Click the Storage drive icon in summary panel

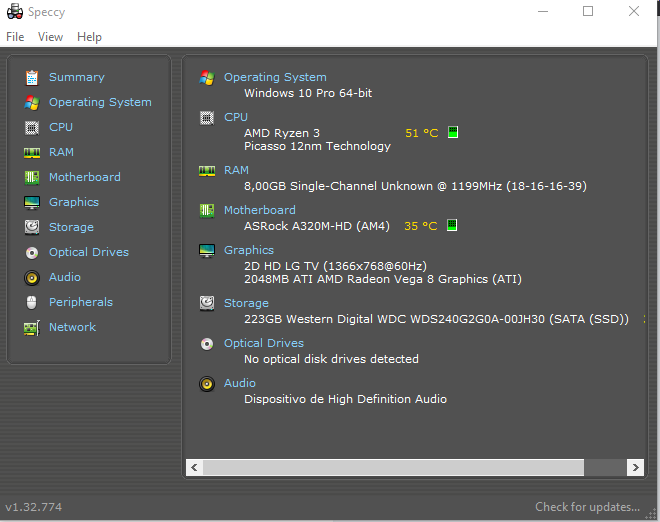point(207,303)
